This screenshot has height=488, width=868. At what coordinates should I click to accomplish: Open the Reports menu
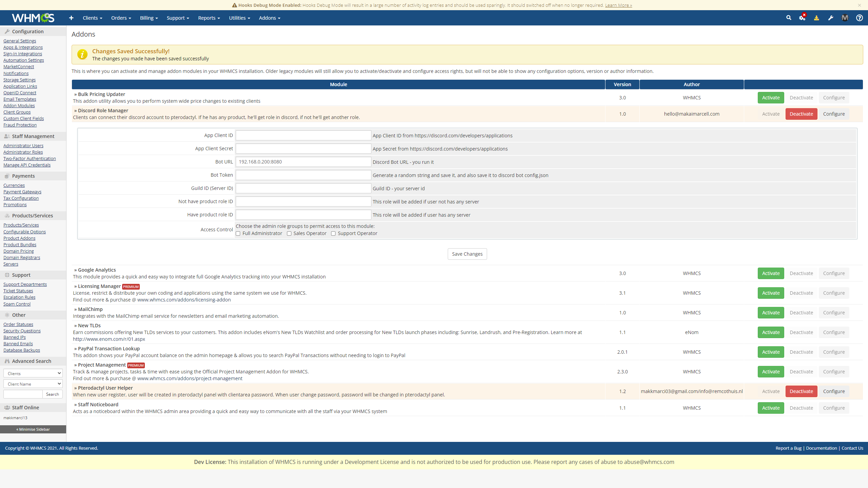coord(209,18)
